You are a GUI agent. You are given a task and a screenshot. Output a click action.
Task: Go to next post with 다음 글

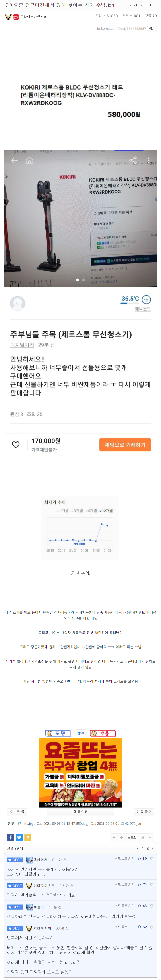tap(144, 811)
